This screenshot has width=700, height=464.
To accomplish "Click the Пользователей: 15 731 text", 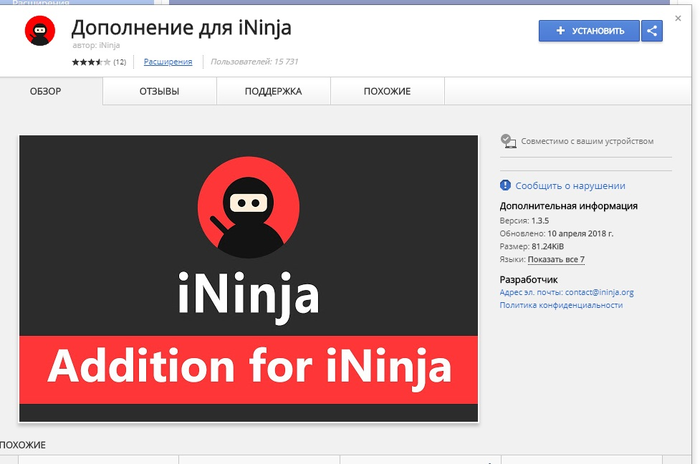I will (x=254, y=62).
